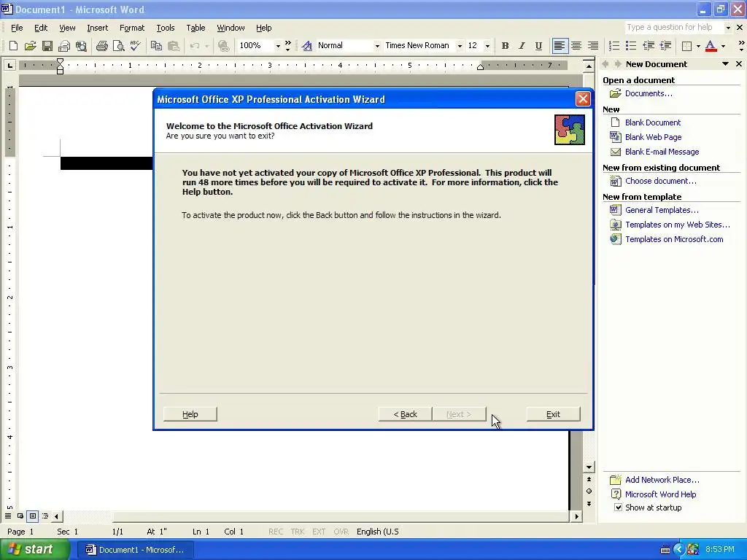Image resolution: width=747 pixels, height=560 pixels.
Task: Switch to Normal view button
Action: click(8, 516)
